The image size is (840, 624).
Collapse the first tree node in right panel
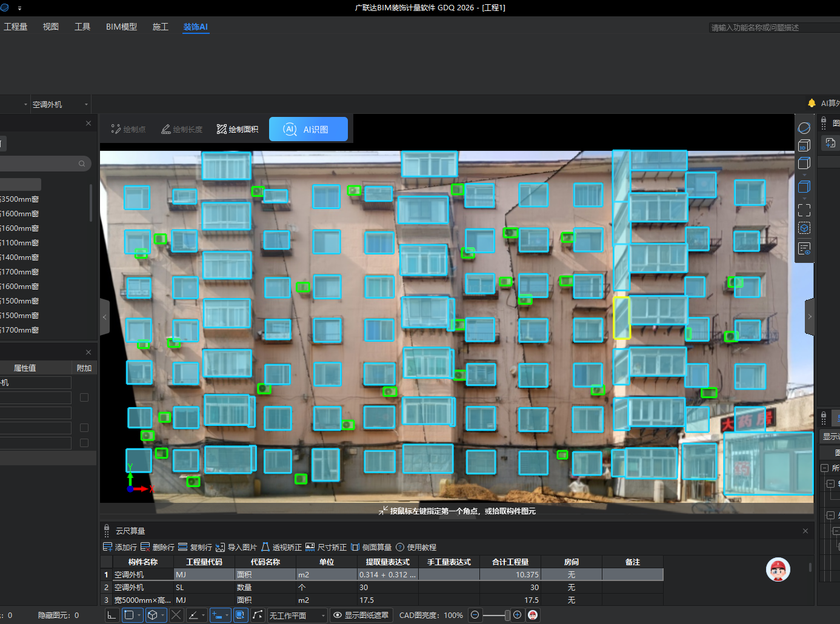(824, 468)
